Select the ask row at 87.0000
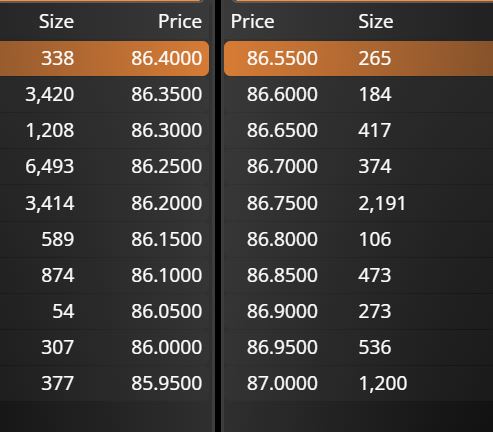This screenshot has width=493, height=432. 358,383
